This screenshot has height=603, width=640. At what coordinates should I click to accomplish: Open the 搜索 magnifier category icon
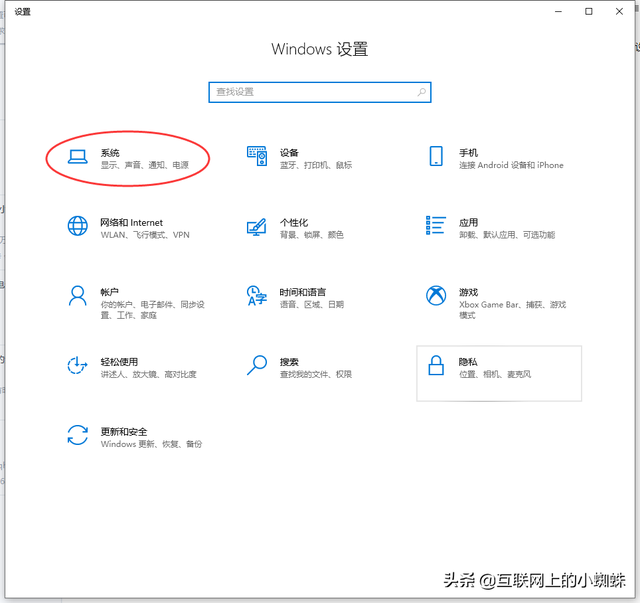click(x=257, y=365)
